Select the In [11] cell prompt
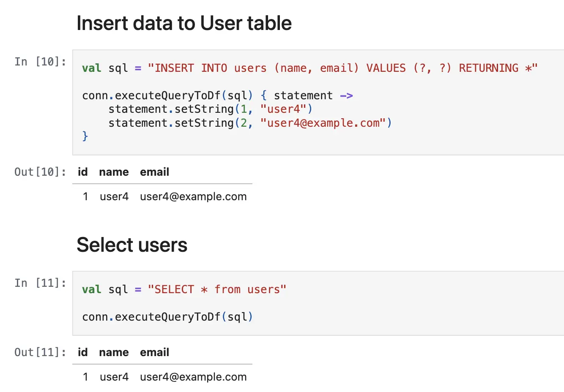This screenshot has height=392, width=564. [x=40, y=283]
